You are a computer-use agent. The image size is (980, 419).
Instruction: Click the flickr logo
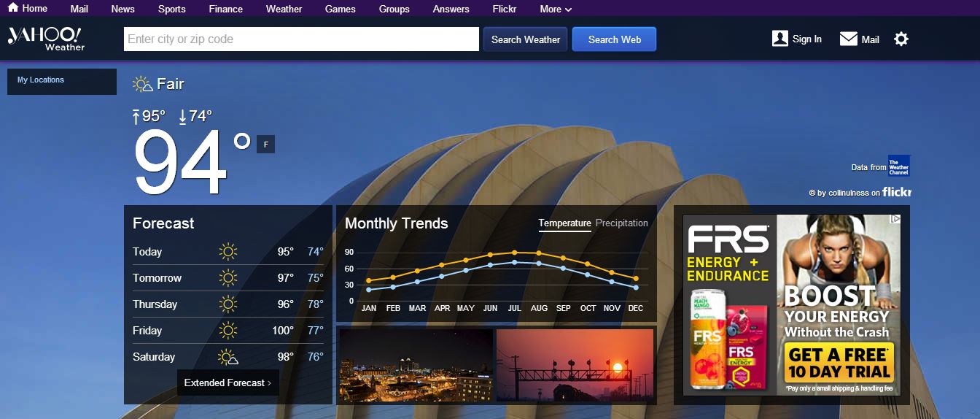(x=897, y=192)
